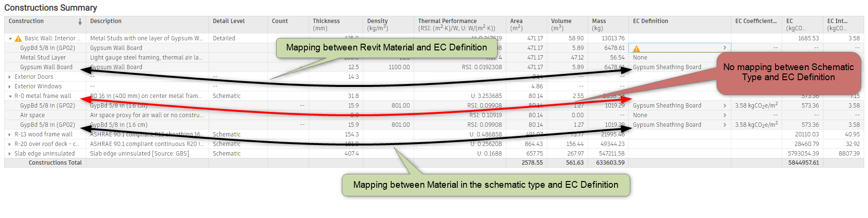The height and width of the screenshot is (218, 868).
Task: Click the total volume value 561.63
Action: [575, 163]
